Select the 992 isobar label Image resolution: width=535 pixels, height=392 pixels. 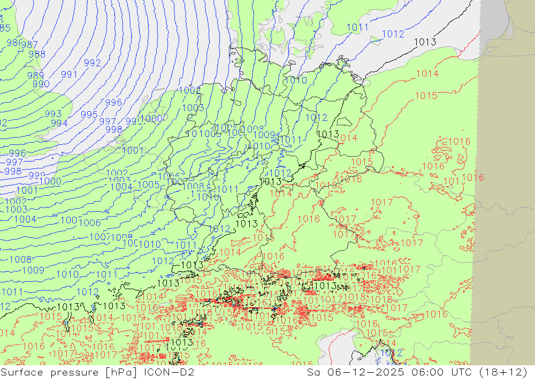tap(93, 63)
